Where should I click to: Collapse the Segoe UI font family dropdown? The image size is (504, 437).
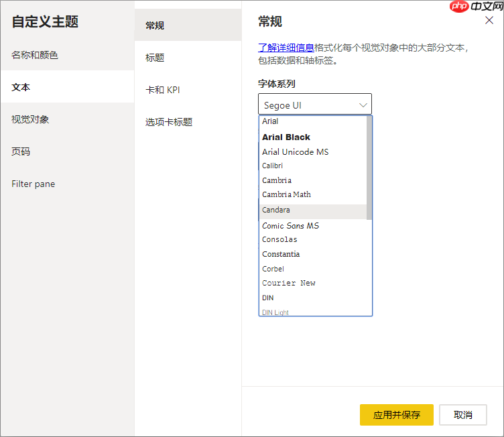coord(315,104)
